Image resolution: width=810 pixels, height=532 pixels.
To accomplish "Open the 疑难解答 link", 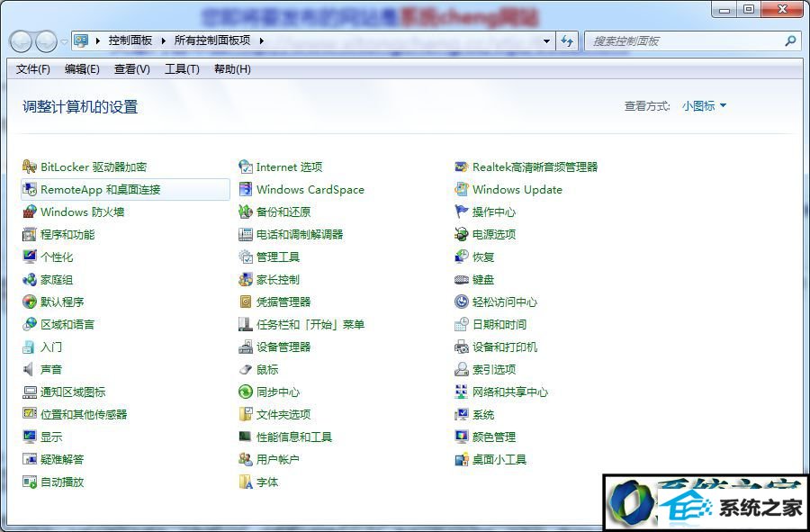I will point(62,459).
